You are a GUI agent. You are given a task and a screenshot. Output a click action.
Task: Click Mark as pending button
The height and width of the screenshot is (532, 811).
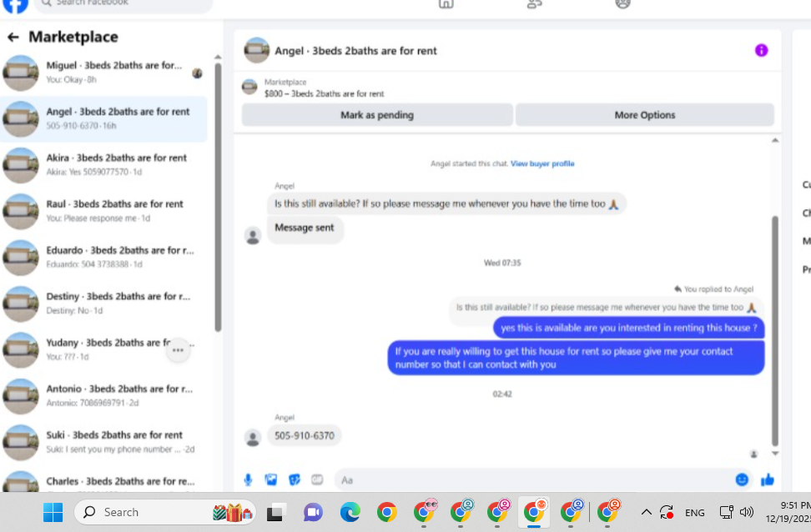[377, 115]
